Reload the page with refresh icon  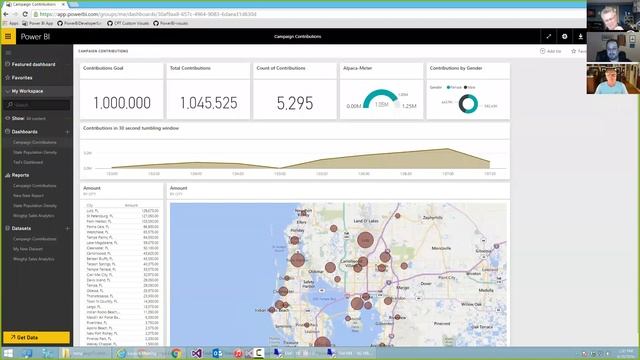25,14
